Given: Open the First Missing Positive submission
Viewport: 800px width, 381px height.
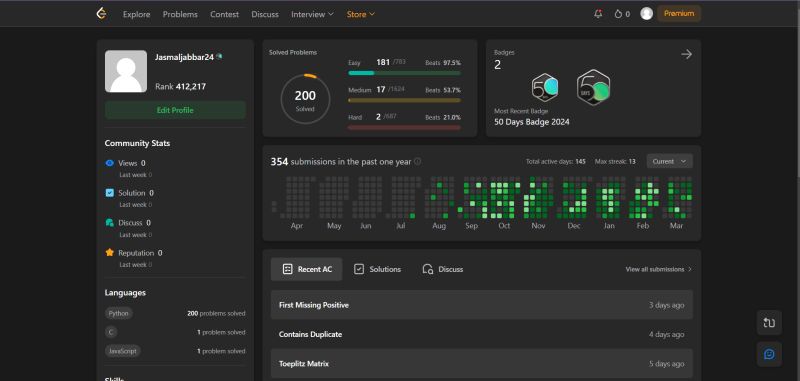Looking at the screenshot, I should point(482,305).
